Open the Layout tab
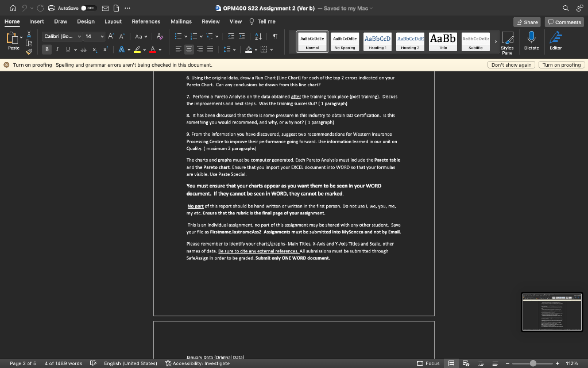588x368 pixels. 113,21
